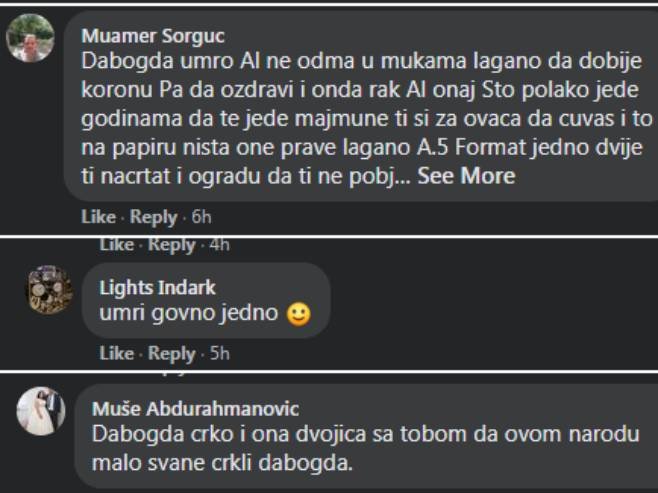
Task: Open the 5h timestamp link
Action: pyautogui.click(x=220, y=353)
